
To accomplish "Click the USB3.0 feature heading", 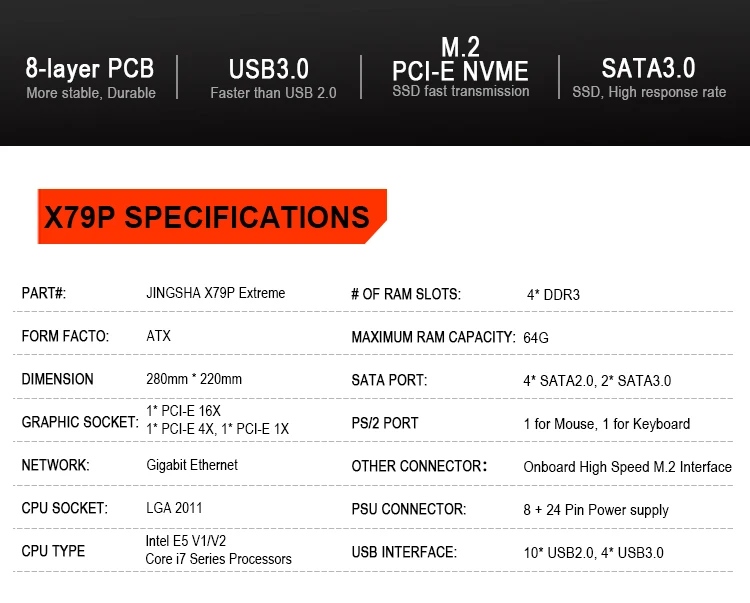I will (269, 69).
